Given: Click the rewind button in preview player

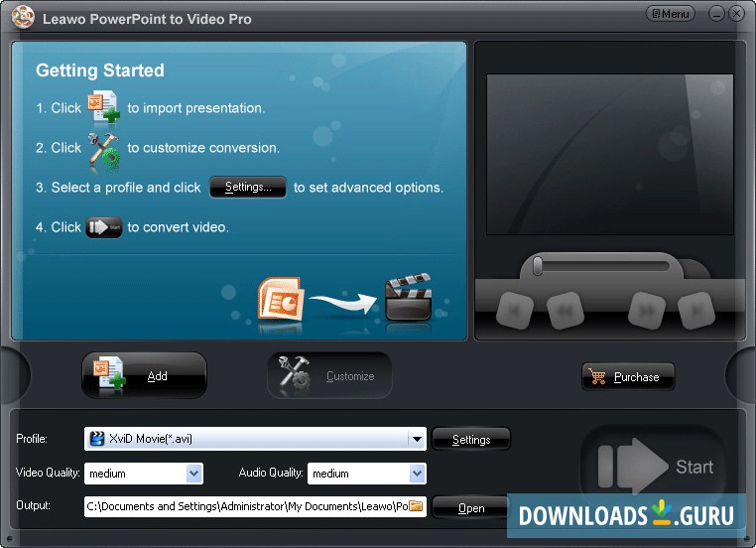Looking at the screenshot, I should (566, 311).
